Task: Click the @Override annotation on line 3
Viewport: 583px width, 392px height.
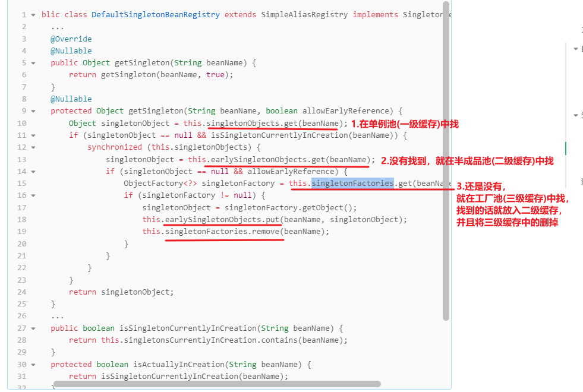Action: pos(71,39)
